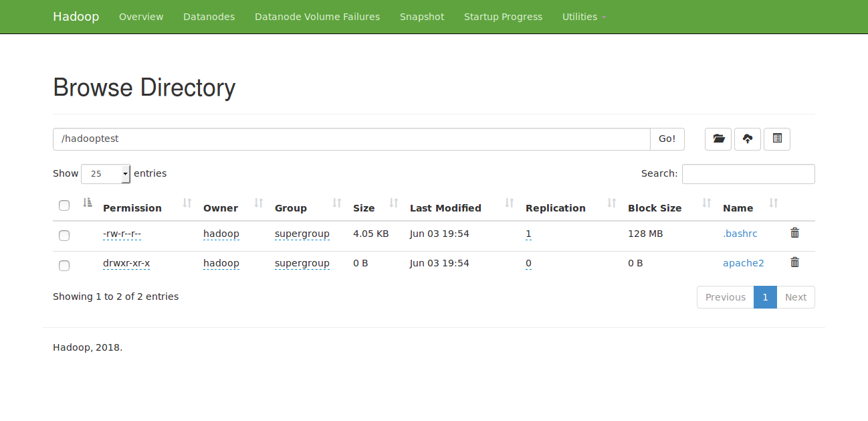Edit replication value 0 for apache2
The height and width of the screenshot is (421, 868).
pyautogui.click(x=528, y=263)
